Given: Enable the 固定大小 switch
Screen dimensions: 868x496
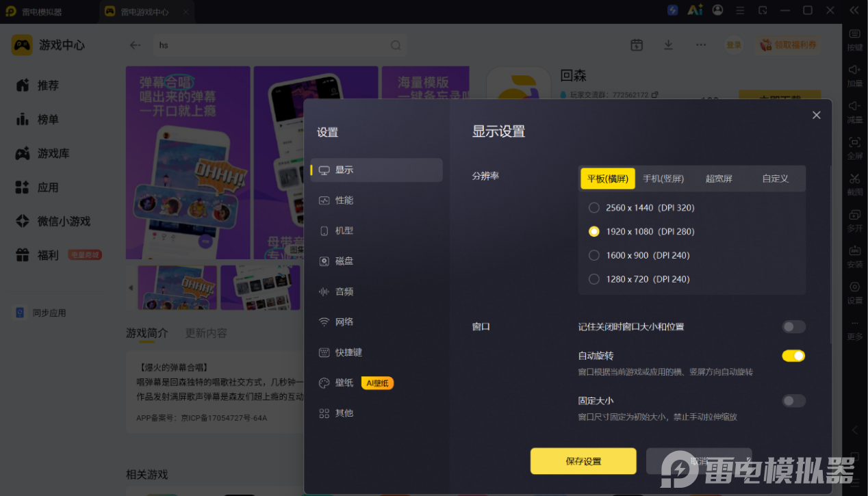Looking at the screenshot, I should [794, 401].
